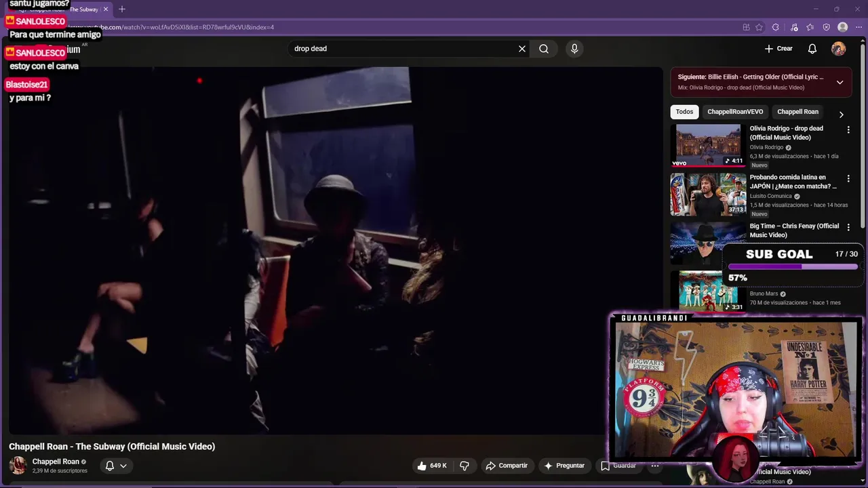Screen dimensions: 868x488
Task: Open 'Probando comida latina en JAPÓN' title
Action: click(793, 182)
